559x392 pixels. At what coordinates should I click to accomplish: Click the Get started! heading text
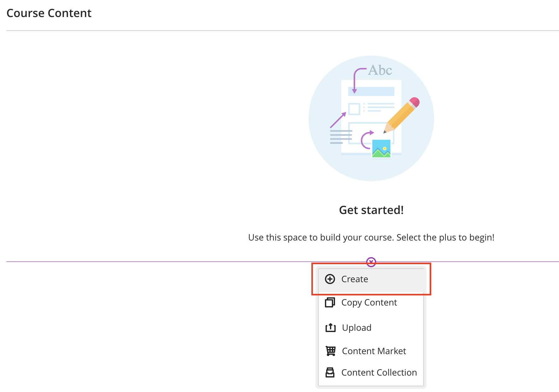(x=371, y=210)
